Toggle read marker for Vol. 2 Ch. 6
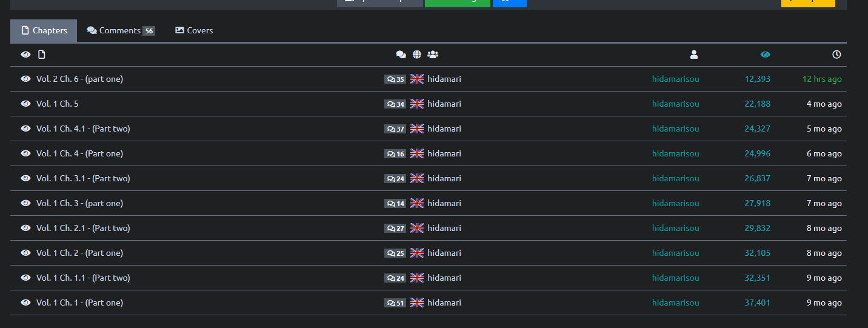The width and height of the screenshot is (868, 328). coord(25,79)
